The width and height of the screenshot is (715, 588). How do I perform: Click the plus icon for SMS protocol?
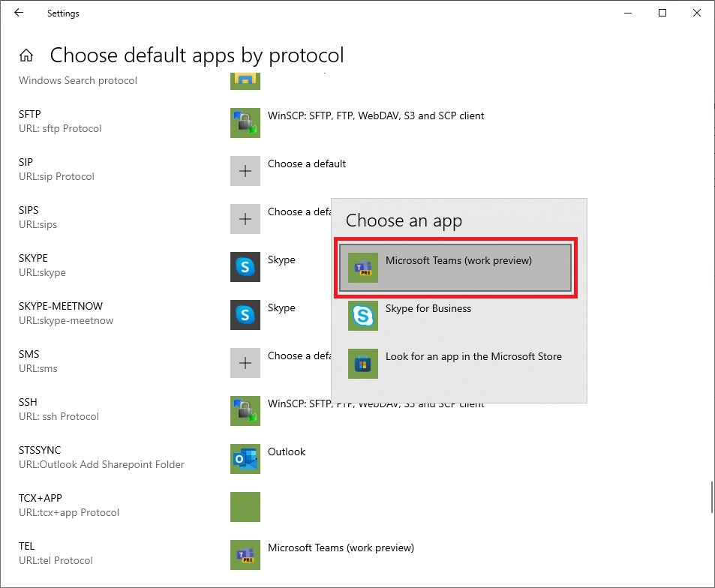(x=245, y=363)
